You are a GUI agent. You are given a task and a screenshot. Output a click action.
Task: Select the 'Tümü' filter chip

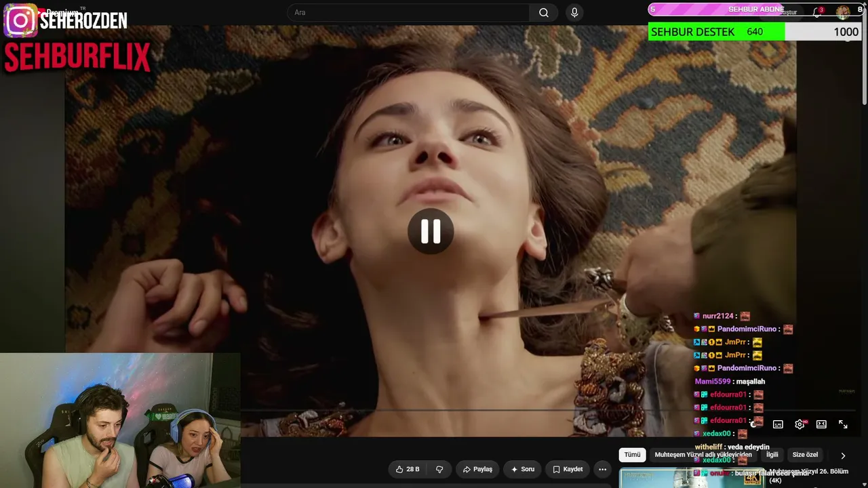point(632,455)
